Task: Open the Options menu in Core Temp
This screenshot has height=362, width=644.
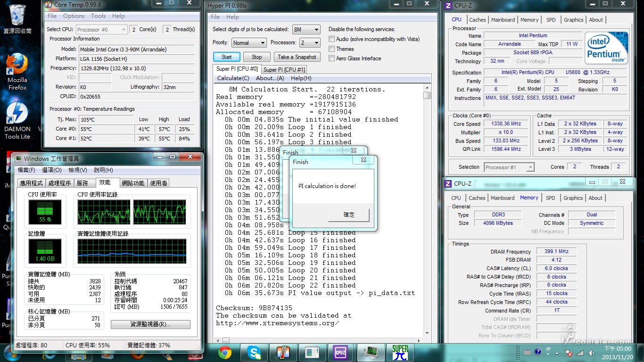Action: point(74,16)
